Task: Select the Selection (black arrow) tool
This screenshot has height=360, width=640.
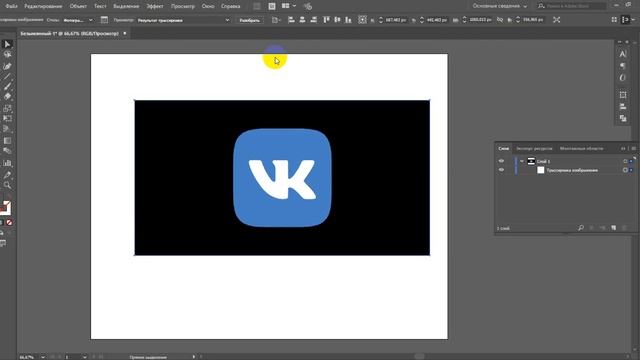Action: [7, 44]
